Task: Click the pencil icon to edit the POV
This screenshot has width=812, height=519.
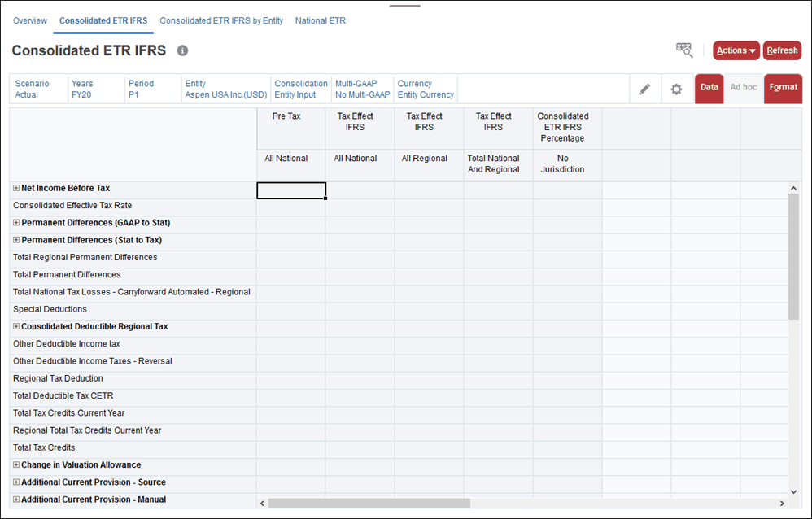Action: coord(645,89)
